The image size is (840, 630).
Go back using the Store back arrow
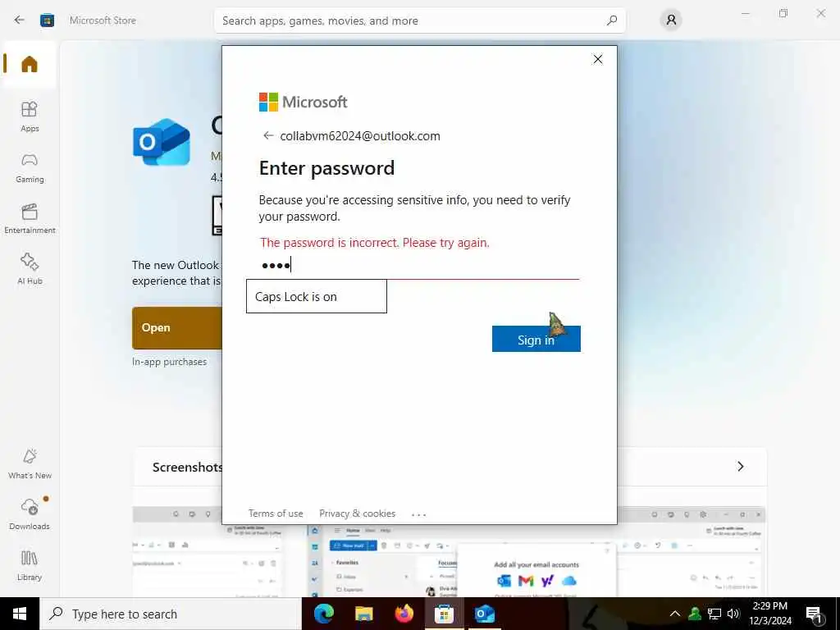point(20,21)
